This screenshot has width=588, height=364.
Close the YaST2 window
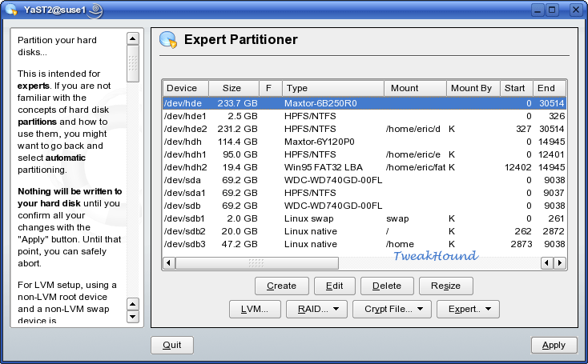tap(576, 10)
